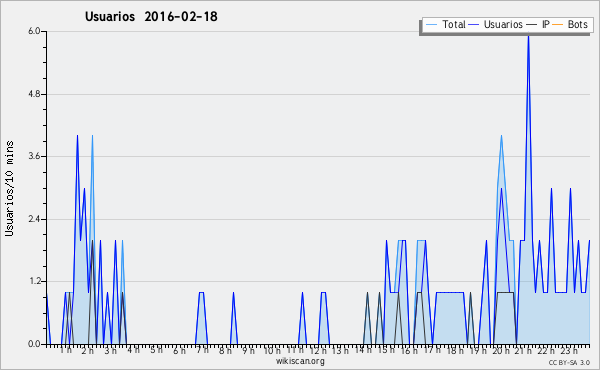Click the '23 h' x-axis label
This screenshot has width=600, height=370.
[x=569, y=351]
